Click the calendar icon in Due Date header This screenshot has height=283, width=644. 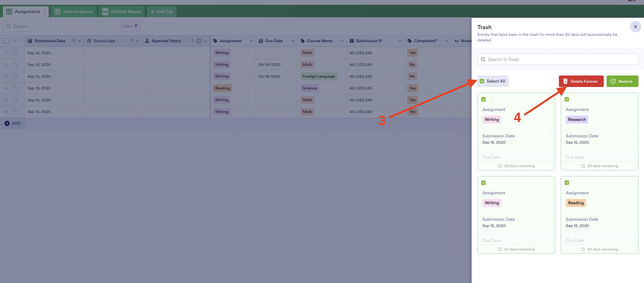261,40
